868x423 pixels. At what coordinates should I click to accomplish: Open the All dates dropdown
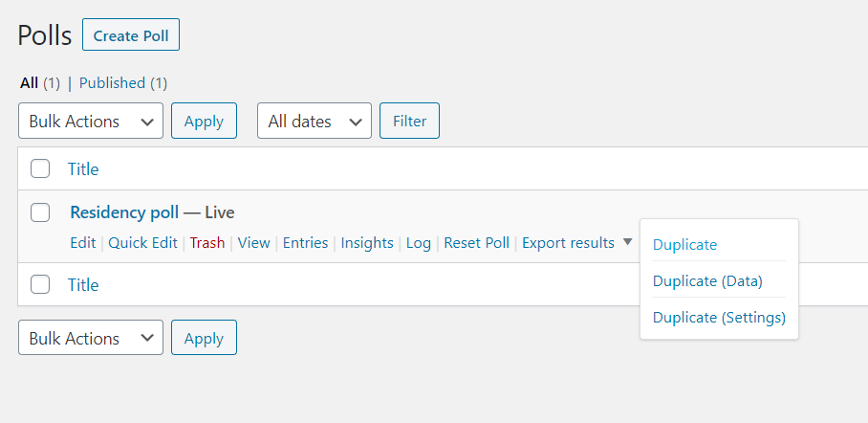(x=315, y=121)
